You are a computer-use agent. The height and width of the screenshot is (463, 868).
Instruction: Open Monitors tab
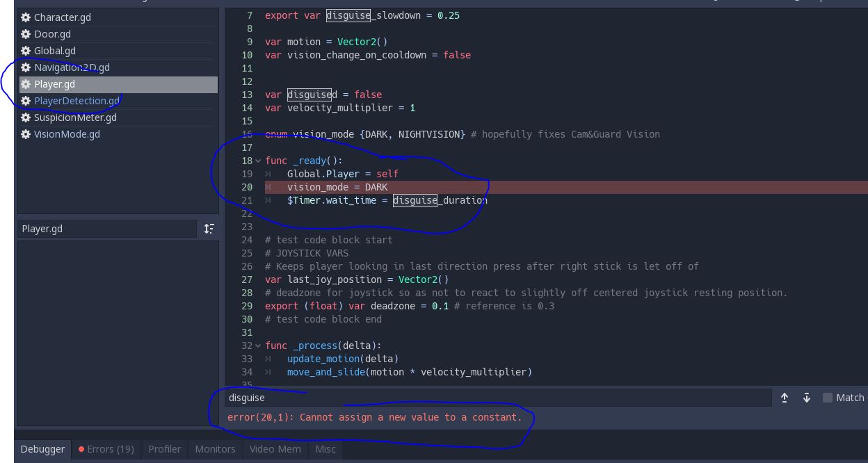pos(215,449)
